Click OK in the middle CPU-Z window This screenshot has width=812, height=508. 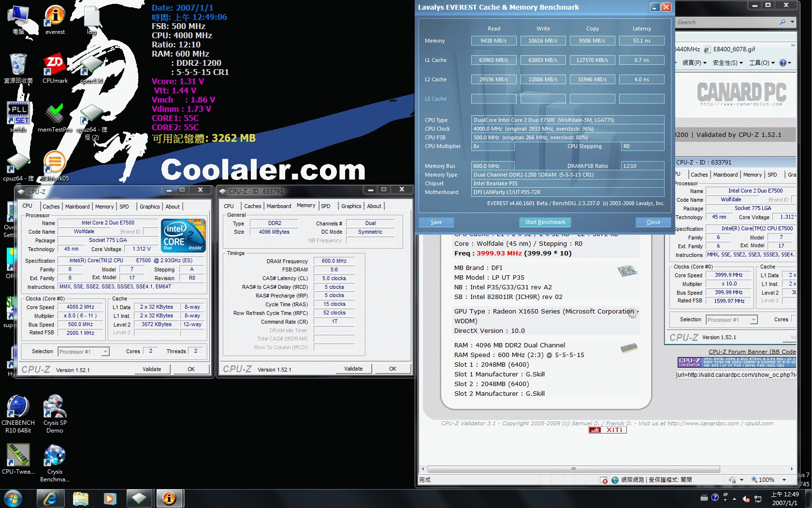(393, 369)
